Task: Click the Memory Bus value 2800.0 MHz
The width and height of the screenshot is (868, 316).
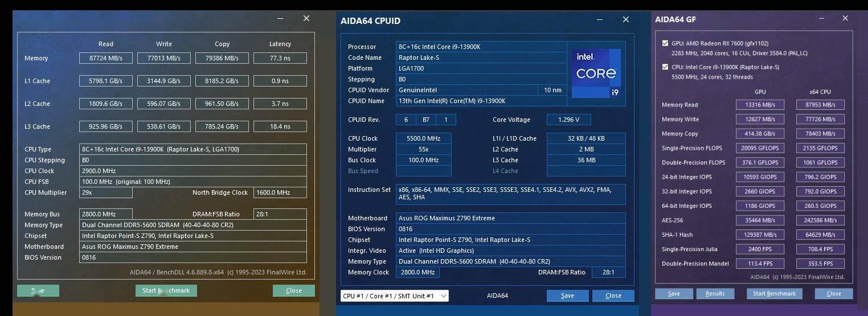Action: [x=106, y=214]
